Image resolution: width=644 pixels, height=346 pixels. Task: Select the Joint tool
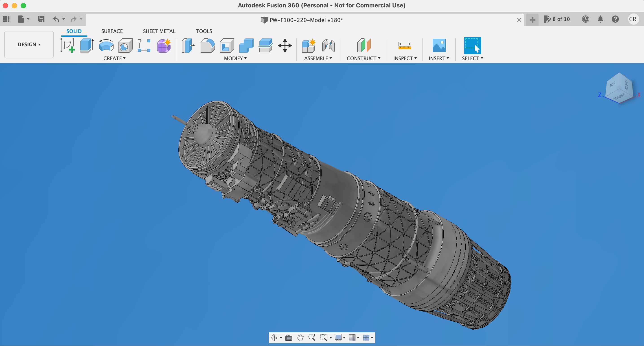tap(329, 45)
